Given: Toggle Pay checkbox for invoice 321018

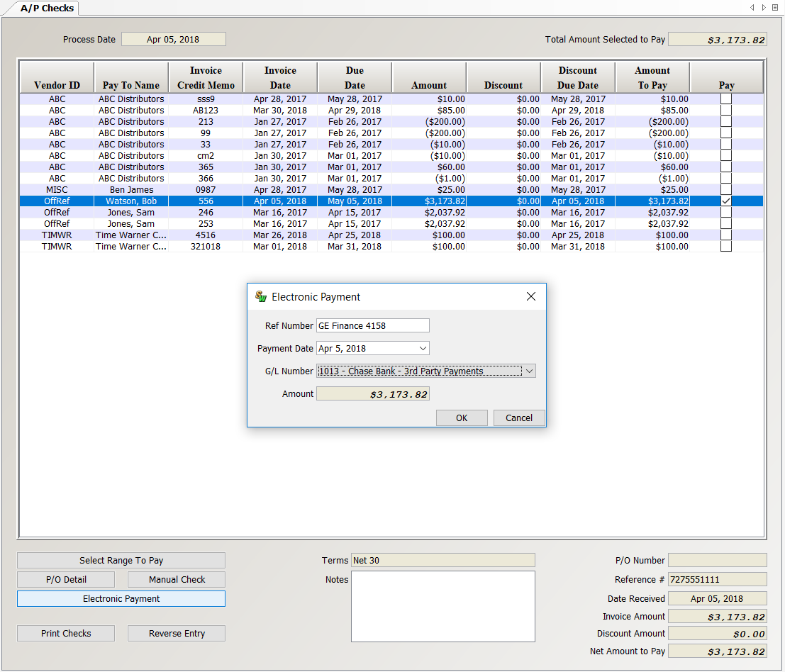Looking at the screenshot, I should coord(726,247).
